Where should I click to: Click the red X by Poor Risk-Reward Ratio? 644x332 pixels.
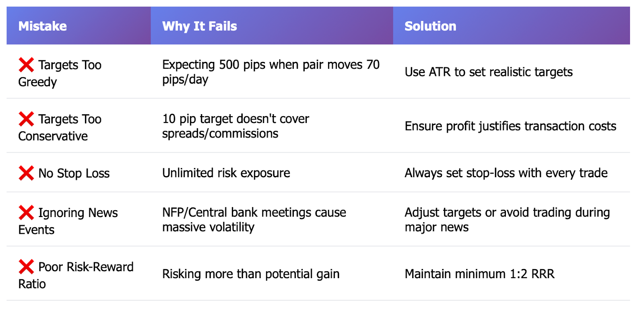(x=26, y=267)
